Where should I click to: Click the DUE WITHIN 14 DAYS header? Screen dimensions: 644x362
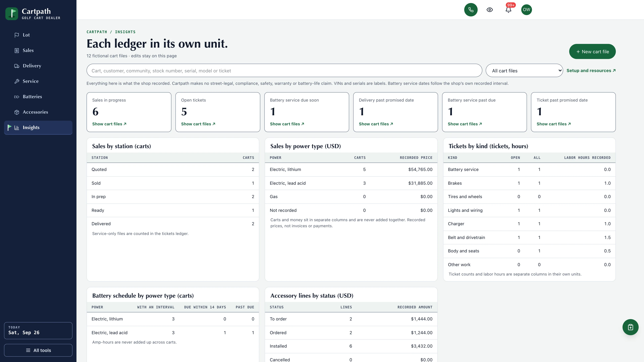point(205,307)
